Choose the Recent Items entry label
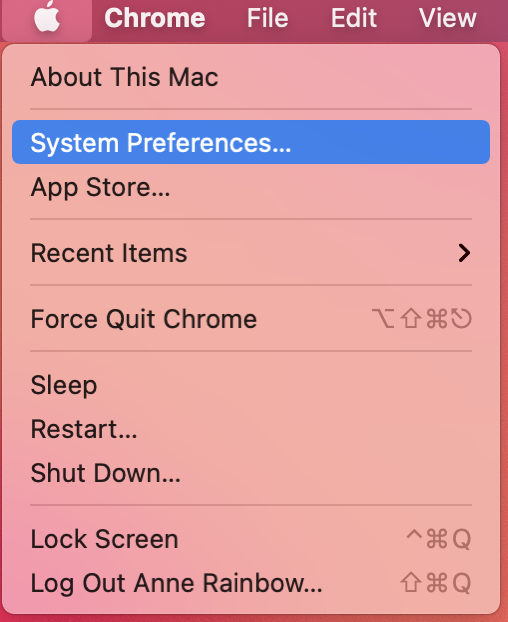 click(x=109, y=253)
